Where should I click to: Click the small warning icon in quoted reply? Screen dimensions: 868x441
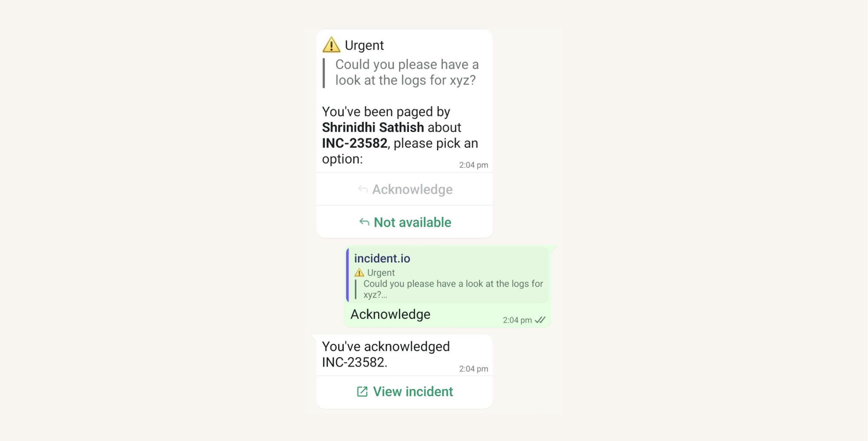(359, 273)
